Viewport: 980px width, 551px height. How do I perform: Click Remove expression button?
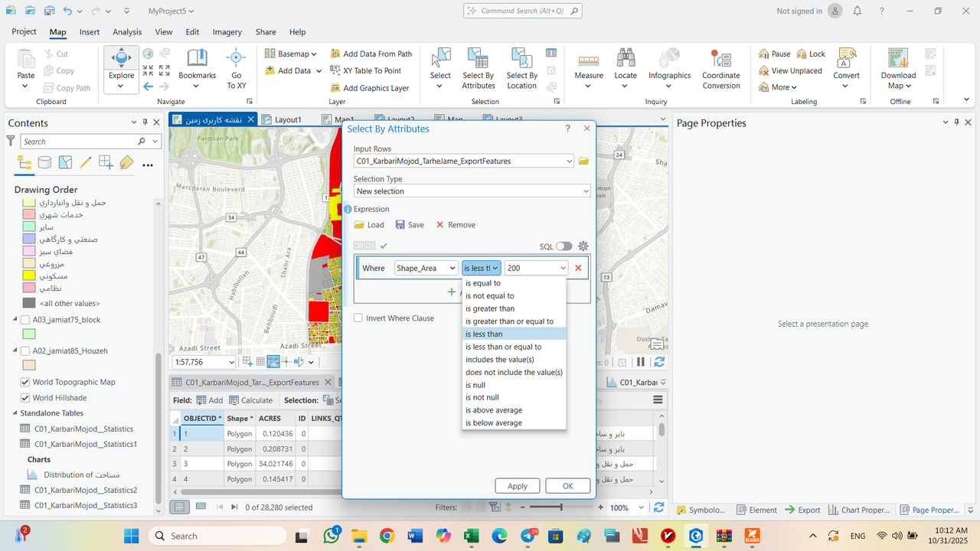456,225
